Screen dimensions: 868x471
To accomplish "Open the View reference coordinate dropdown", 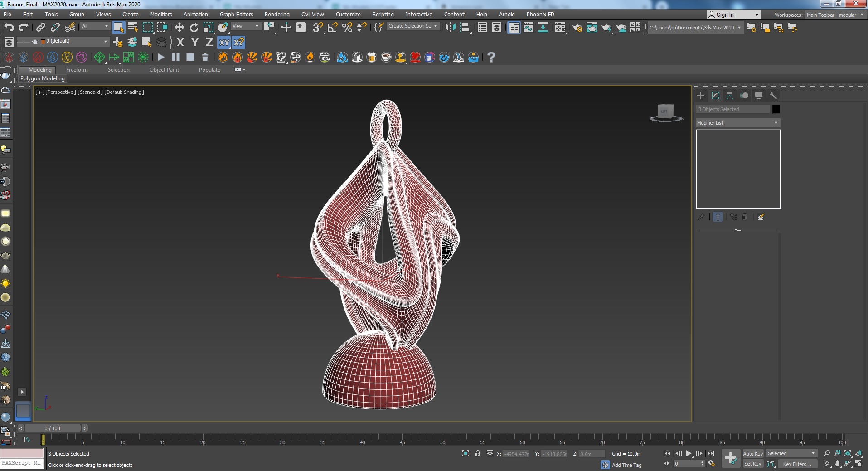I will point(246,26).
